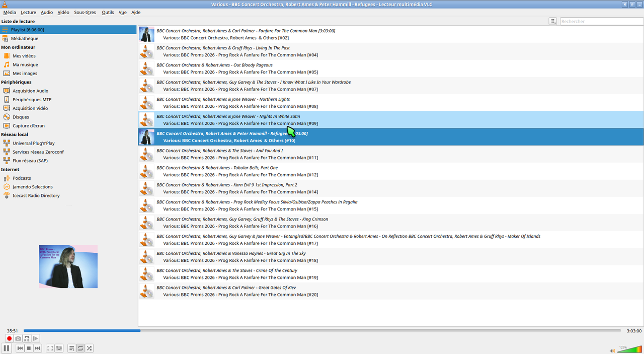The height and width of the screenshot is (354, 644).
Task: Open Capture d'écran
Action: pos(68,125)
